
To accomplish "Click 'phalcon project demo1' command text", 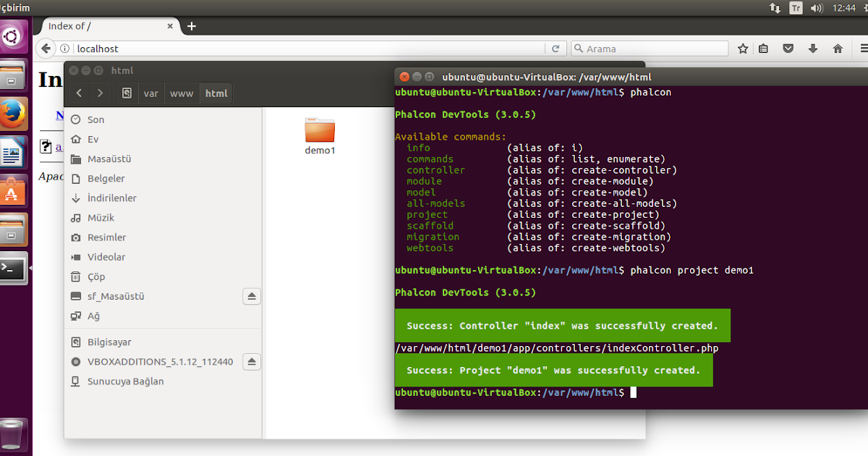I will 692,270.
